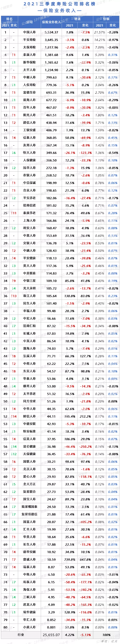This screenshot has width=120, height=644.
Task: Click the company name 招商信诺
Action: click(30, 206)
